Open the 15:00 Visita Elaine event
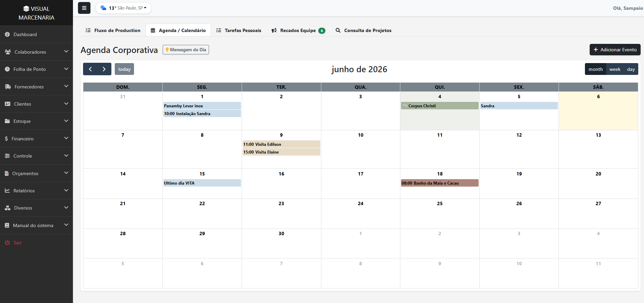Viewport: 644px width, 303px height. pos(281,152)
